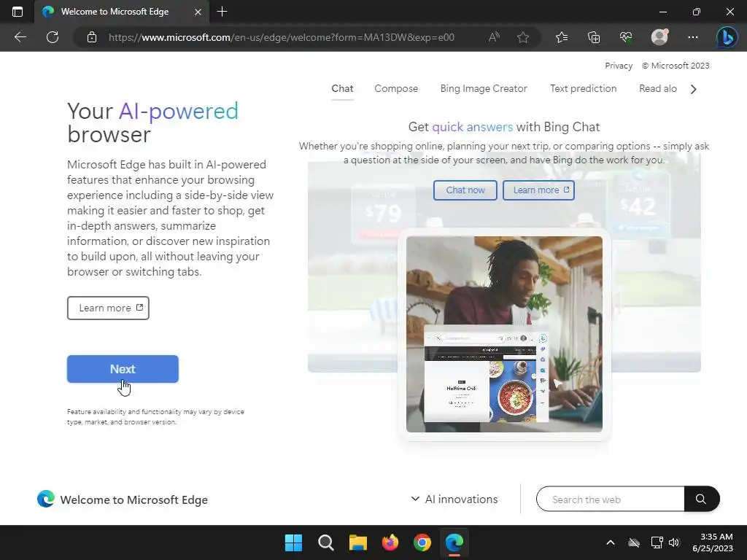Click the blue Next button
The height and width of the screenshot is (560, 747).
pos(123,369)
